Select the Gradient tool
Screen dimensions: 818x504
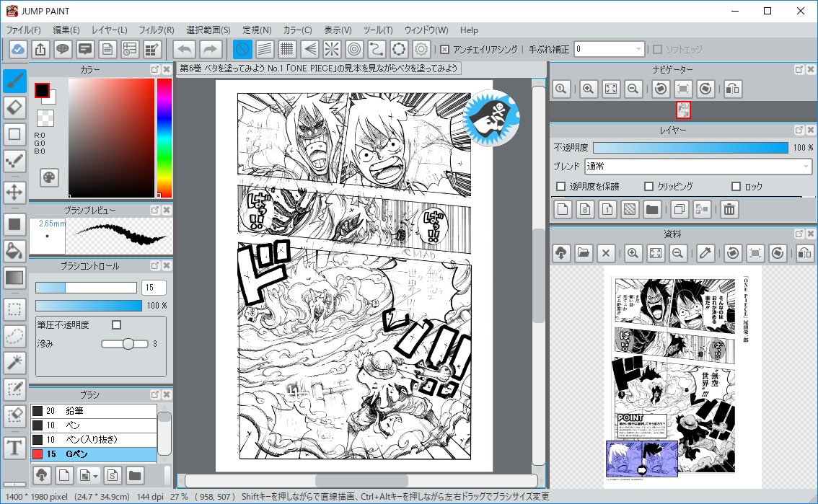(x=14, y=278)
